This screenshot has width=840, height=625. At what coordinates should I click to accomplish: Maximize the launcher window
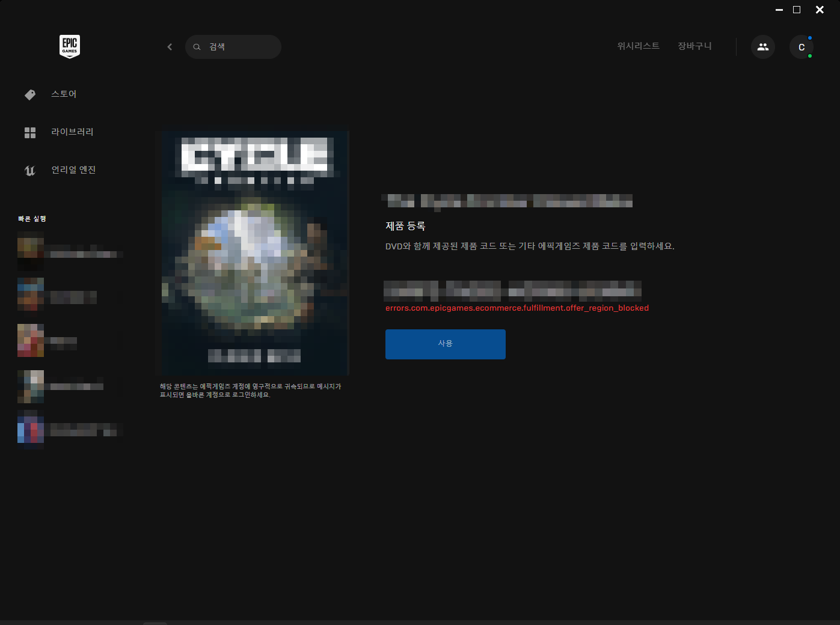pyautogui.click(x=797, y=10)
